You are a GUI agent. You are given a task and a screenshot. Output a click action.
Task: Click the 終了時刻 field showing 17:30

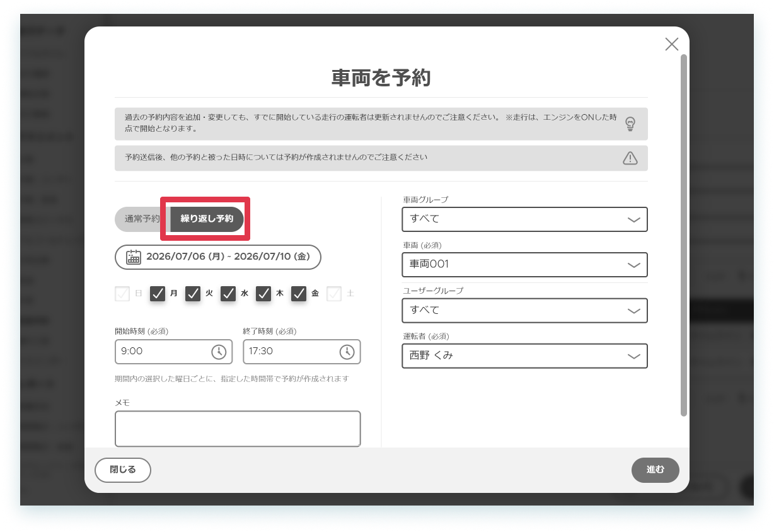[302, 352]
